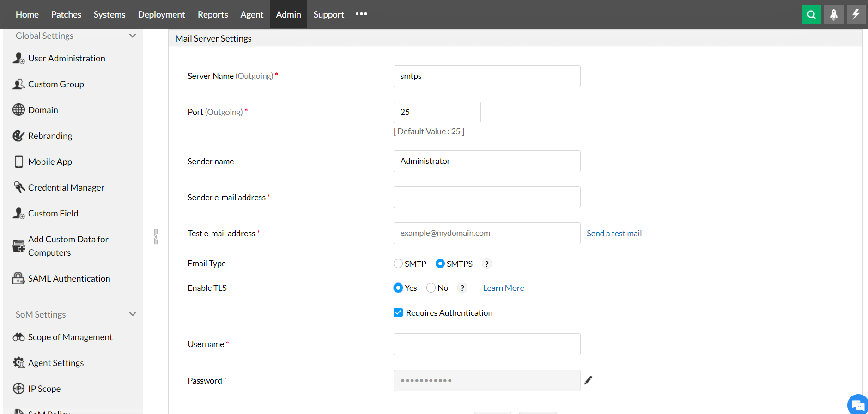Screen dimensions: 868x414
Task: Click the pencil icon beside Password
Action: point(588,380)
